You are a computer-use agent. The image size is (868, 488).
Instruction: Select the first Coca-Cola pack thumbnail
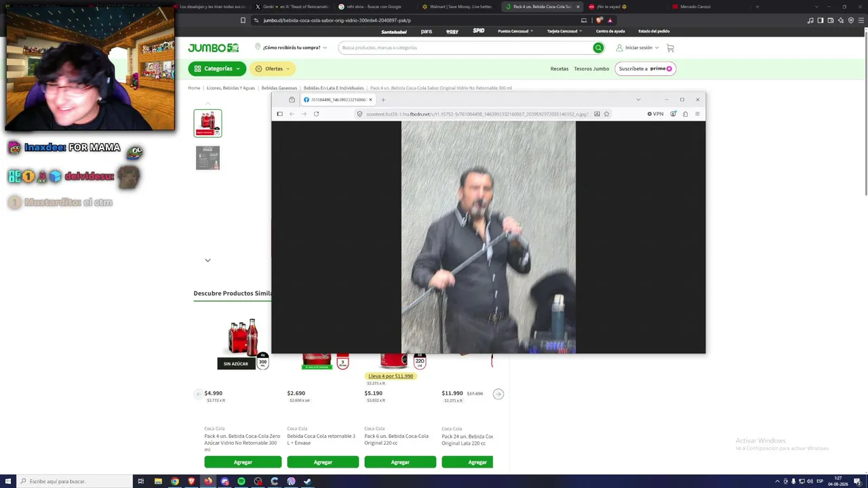pyautogui.click(x=208, y=123)
